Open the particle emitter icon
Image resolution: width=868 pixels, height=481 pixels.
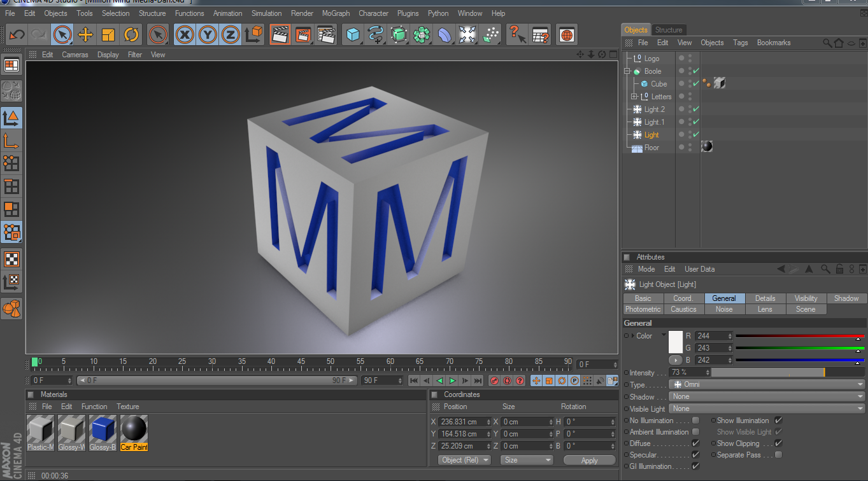[490, 34]
